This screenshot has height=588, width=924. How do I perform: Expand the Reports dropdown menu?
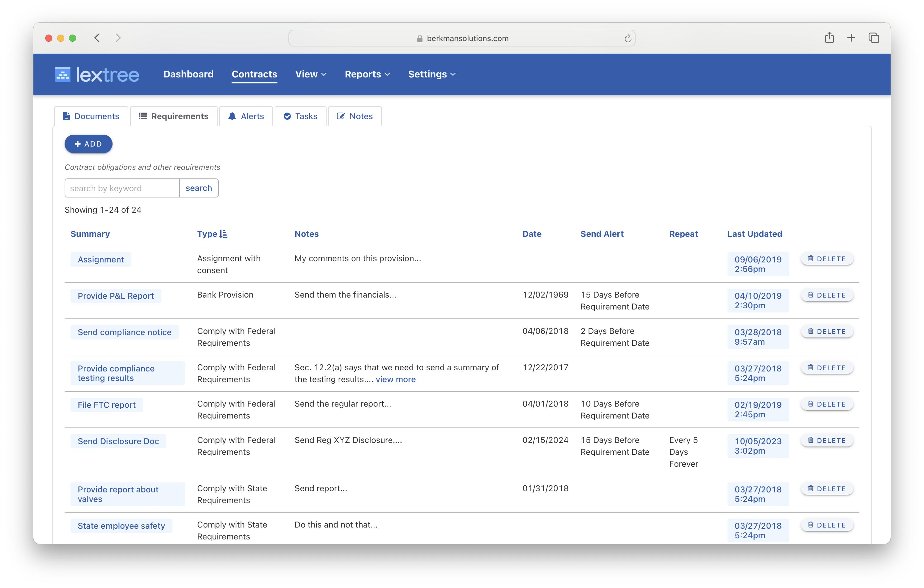click(x=367, y=74)
